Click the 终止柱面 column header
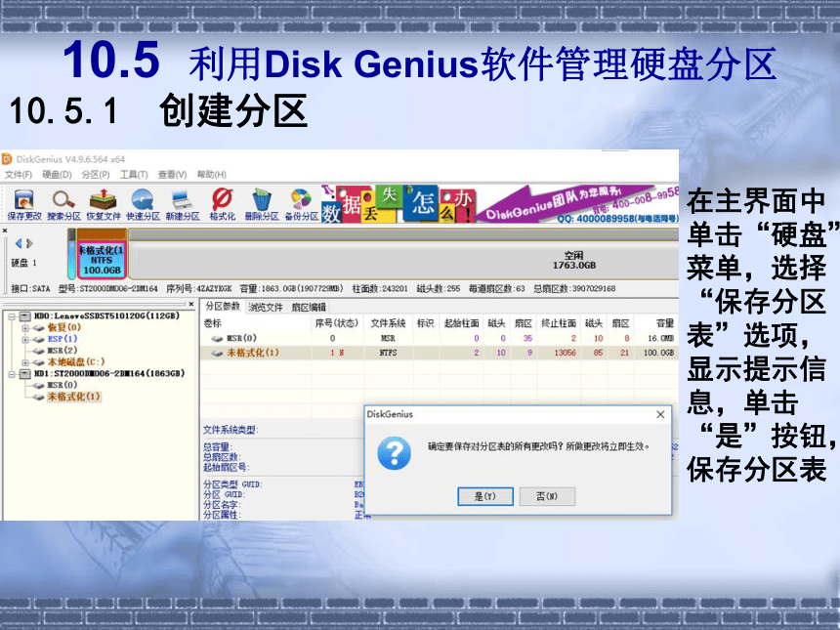This screenshot has height=630, width=840. 559,323
